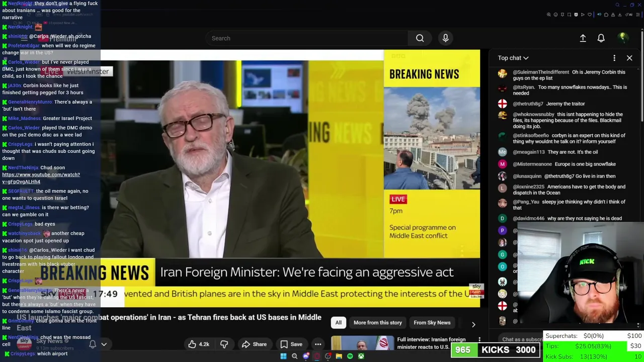Open options for the Iranian foreign minister video
644x362 pixels.
click(479, 340)
